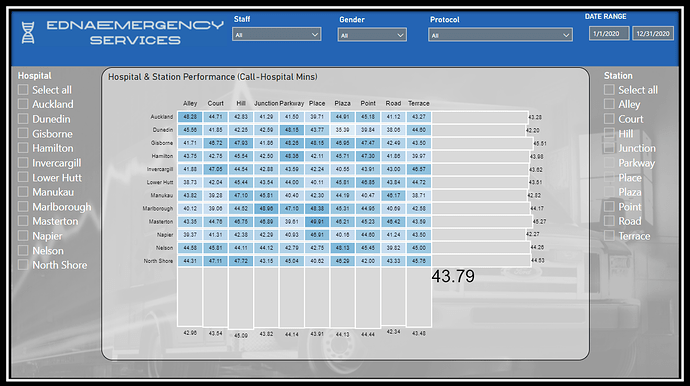Viewport: 690px width, 386px height.
Task: Tick the Manukau hospital checkbox
Action: coord(23,192)
